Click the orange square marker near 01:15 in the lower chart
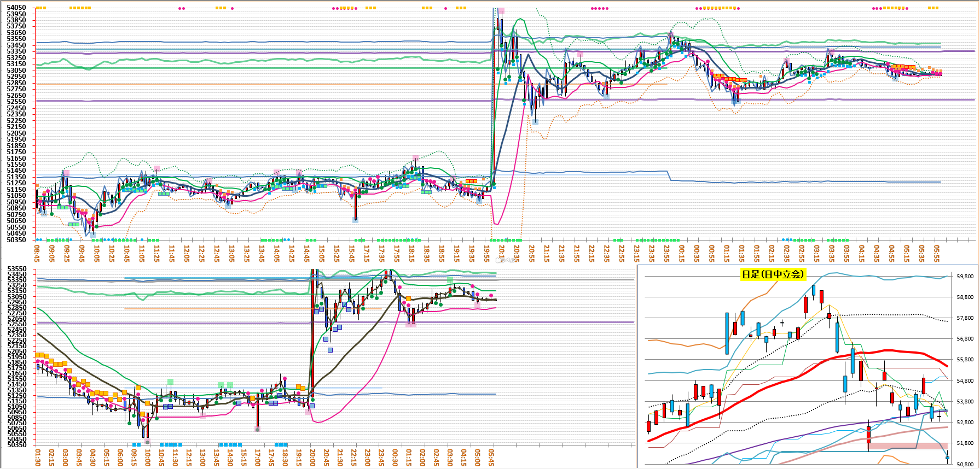This screenshot has width=980, height=469. coord(408,299)
